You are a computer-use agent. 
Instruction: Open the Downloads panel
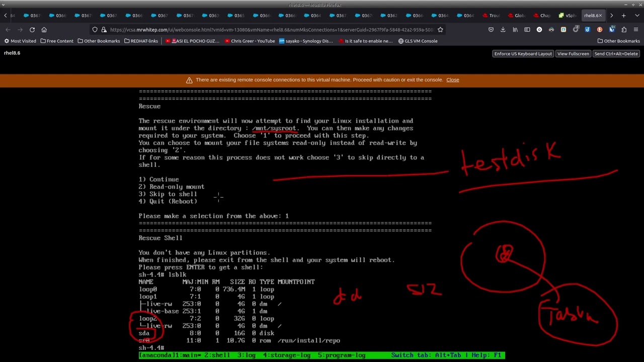(x=503, y=30)
